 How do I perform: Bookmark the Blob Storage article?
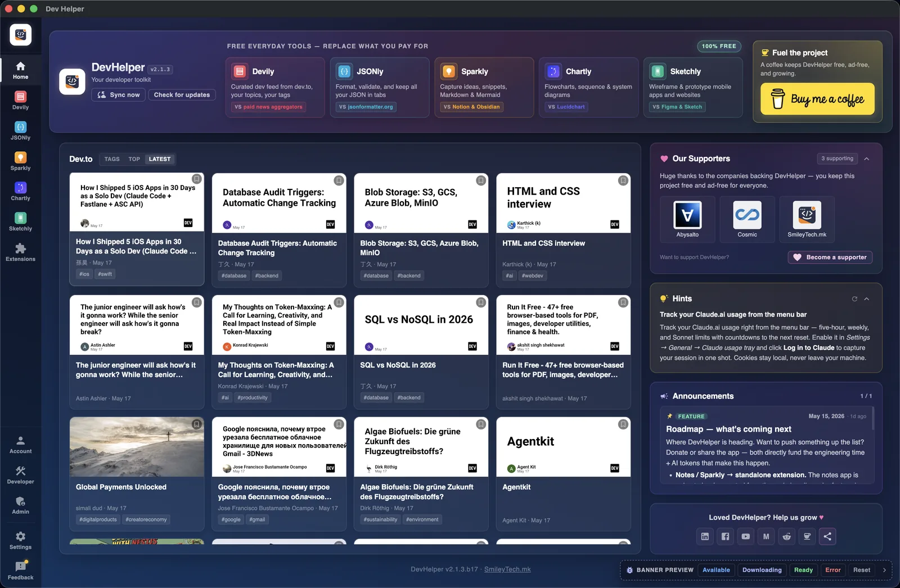click(481, 180)
